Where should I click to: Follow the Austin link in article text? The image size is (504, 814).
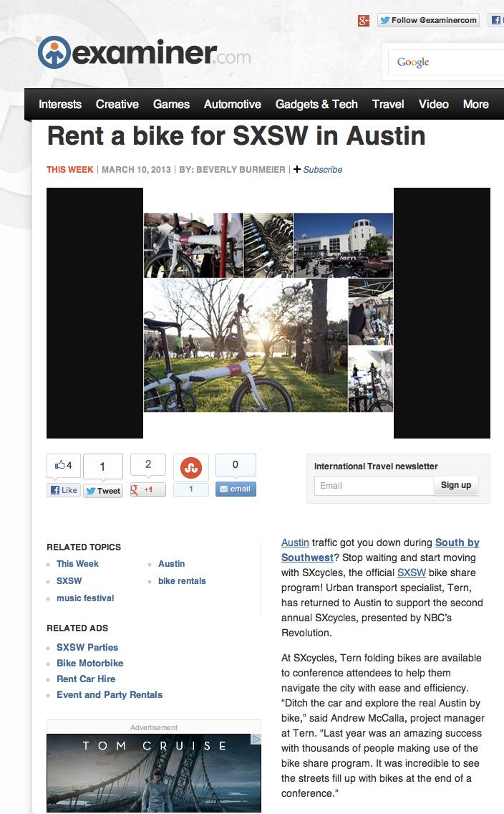click(295, 542)
